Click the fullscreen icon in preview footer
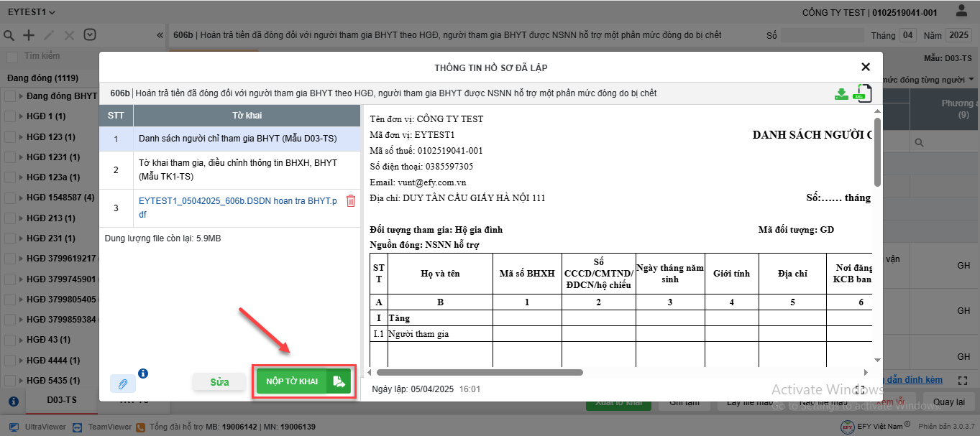The width and height of the screenshot is (980, 436). [x=859, y=389]
